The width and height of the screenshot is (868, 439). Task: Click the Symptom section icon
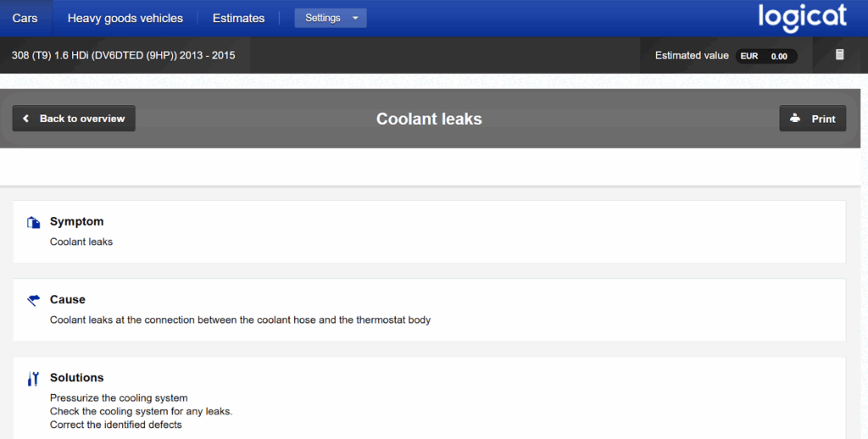tap(33, 223)
